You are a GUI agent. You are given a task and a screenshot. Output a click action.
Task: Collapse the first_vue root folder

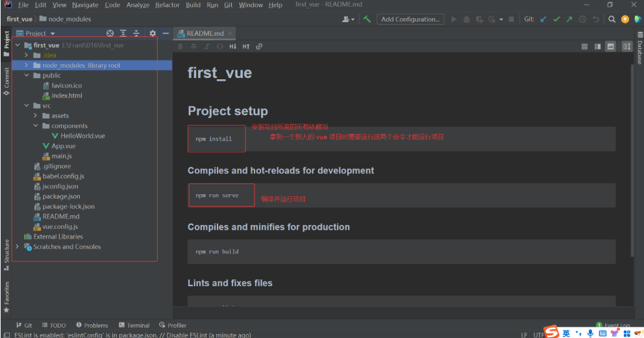[x=18, y=45]
